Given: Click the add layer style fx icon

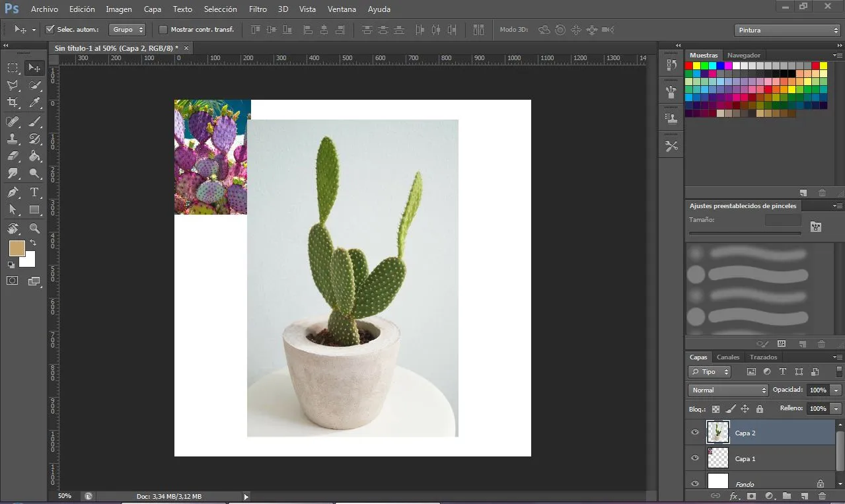Looking at the screenshot, I should [x=733, y=495].
